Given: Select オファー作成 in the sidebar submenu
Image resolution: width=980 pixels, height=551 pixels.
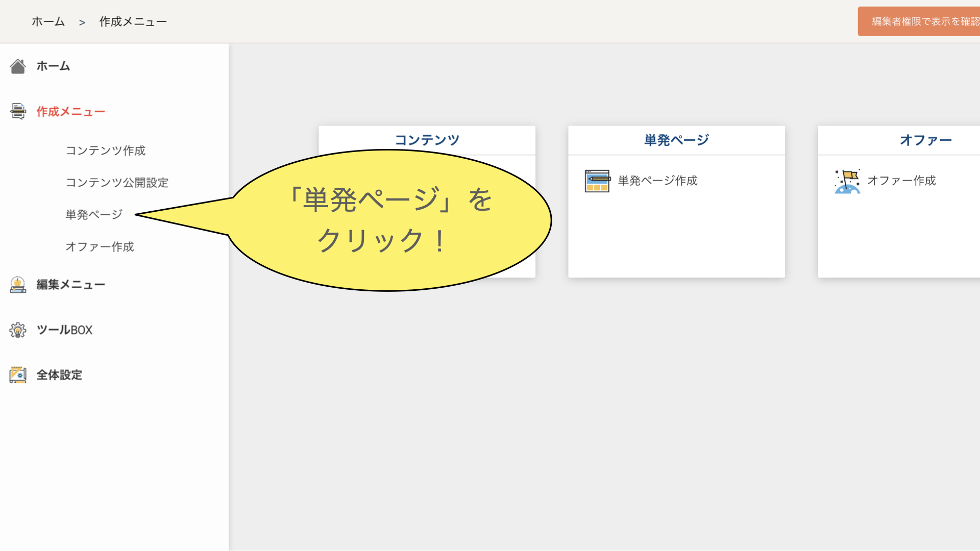Looking at the screenshot, I should 100,247.
